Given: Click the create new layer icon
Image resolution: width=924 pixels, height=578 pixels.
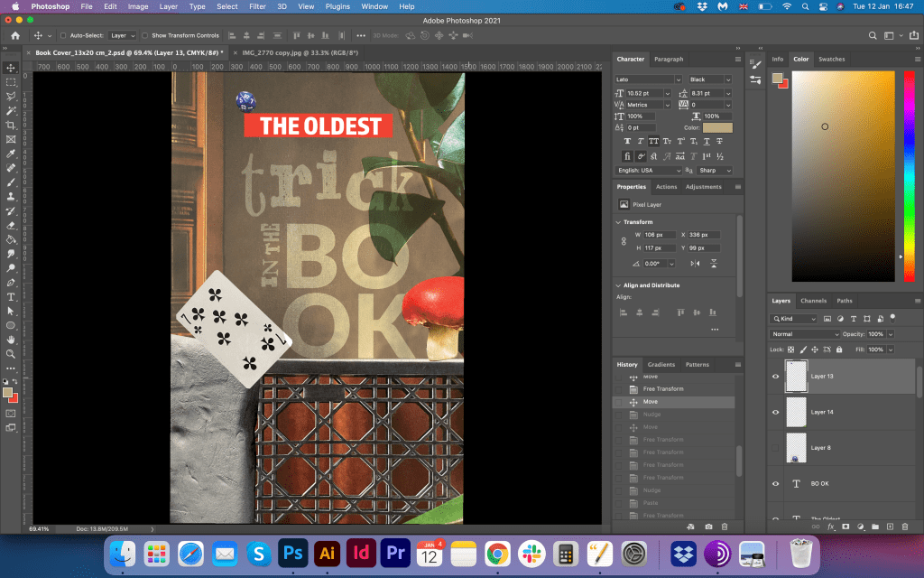Looking at the screenshot, I should 890,526.
